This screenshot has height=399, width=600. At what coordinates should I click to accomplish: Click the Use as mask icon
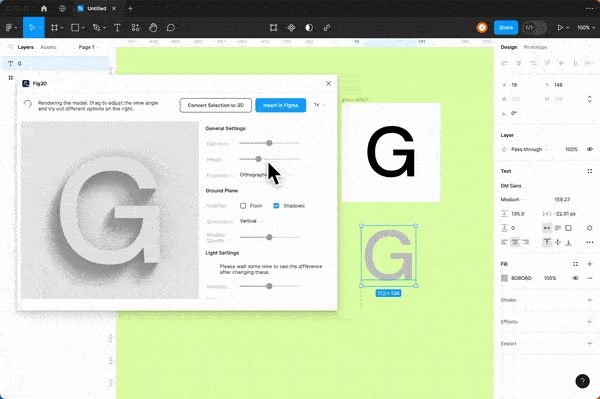coord(309,28)
